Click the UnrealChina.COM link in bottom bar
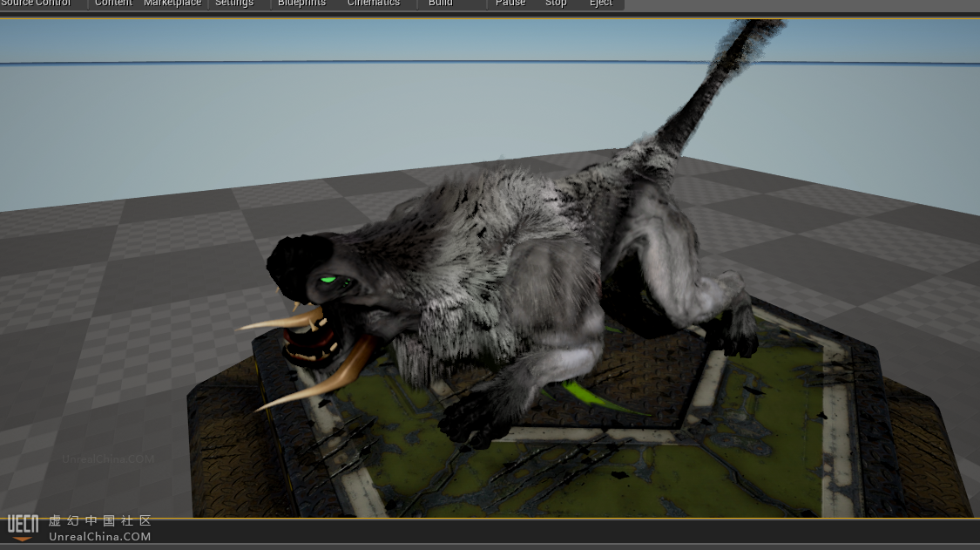The image size is (980, 550). coord(99,537)
